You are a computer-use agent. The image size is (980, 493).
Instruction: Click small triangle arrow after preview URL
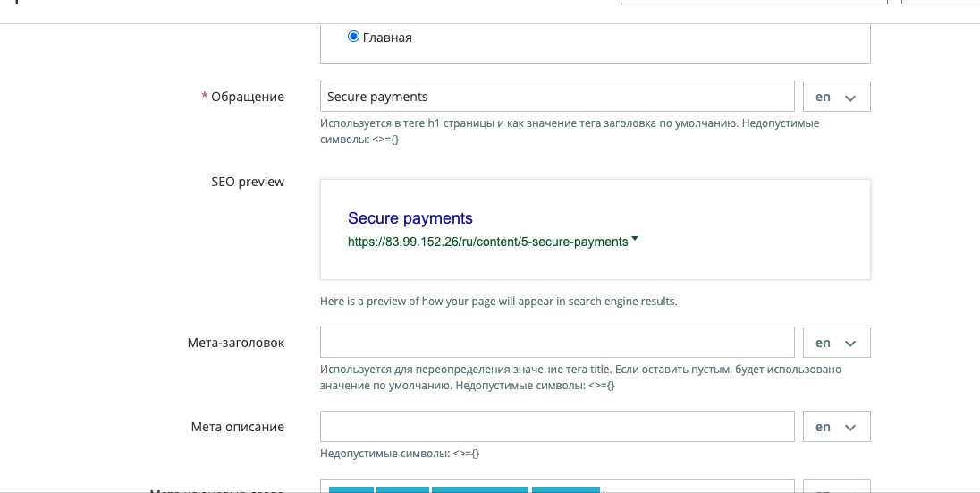pos(635,239)
